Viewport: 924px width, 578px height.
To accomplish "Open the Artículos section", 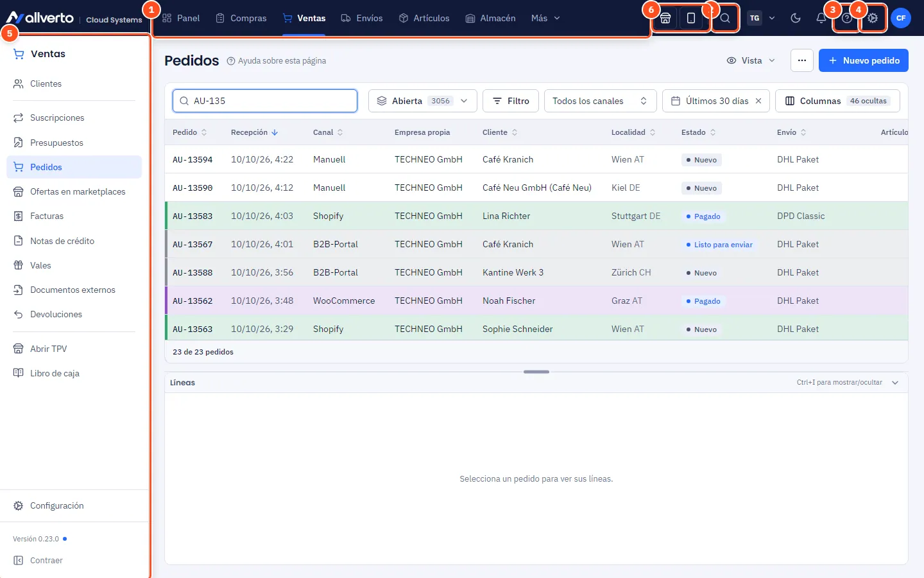I will 424,18.
